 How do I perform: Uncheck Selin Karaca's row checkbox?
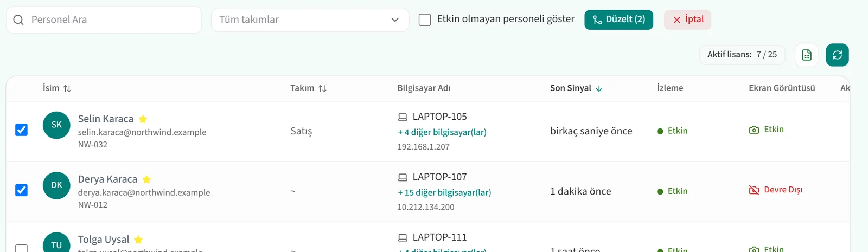pyautogui.click(x=21, y=130)
